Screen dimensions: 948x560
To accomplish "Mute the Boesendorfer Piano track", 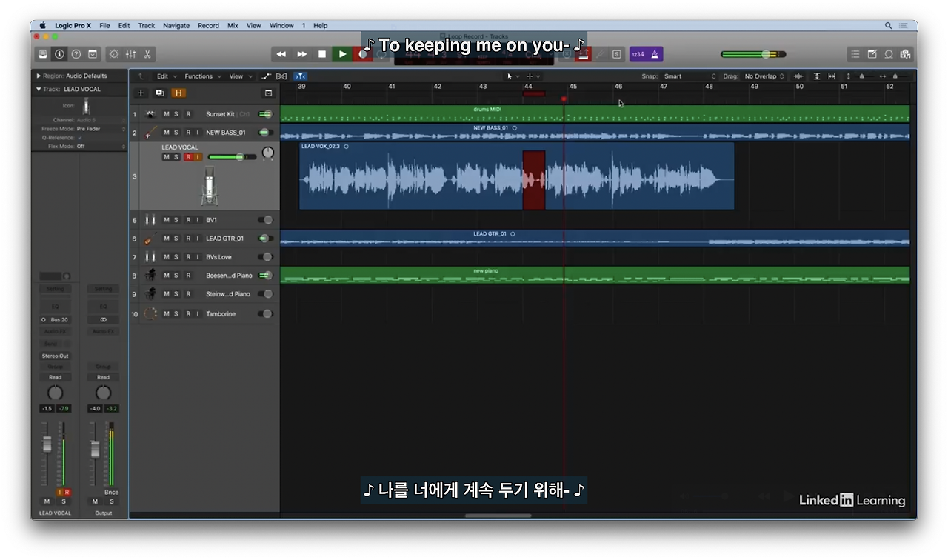I will (167, 276).
